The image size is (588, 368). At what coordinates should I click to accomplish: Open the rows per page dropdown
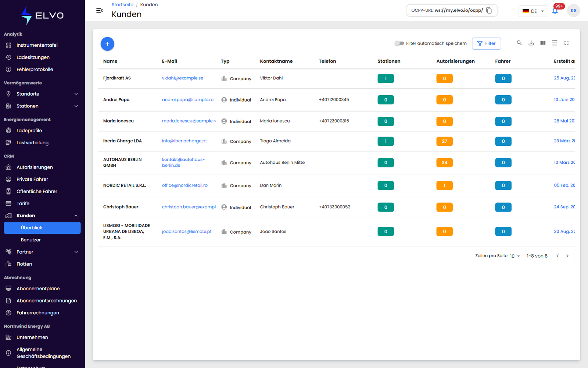515,256
